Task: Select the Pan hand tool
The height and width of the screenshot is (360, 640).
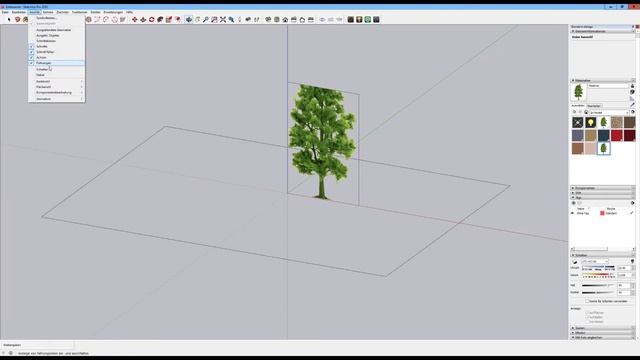Action: click(x=197, y=19)
